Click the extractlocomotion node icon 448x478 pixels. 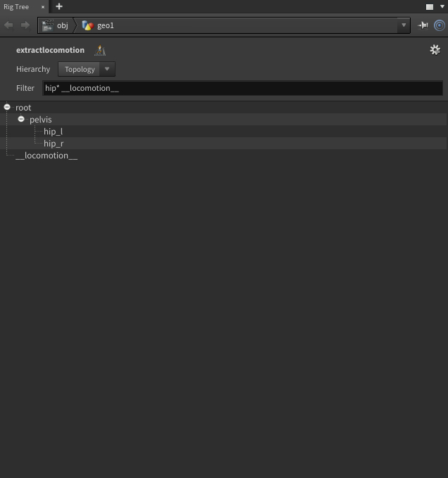pos(100,50)
